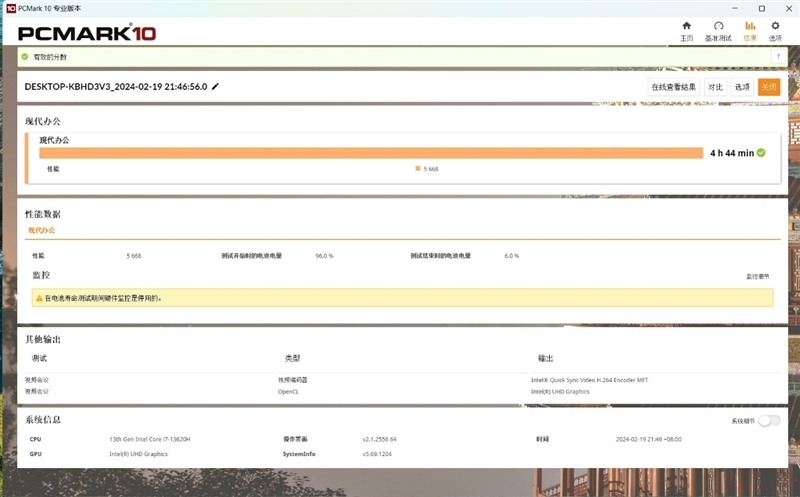Open the Benchmarks (基准测试) gauge icon
The height and width of the screenshot is (497, 800).
click(718, 26)
